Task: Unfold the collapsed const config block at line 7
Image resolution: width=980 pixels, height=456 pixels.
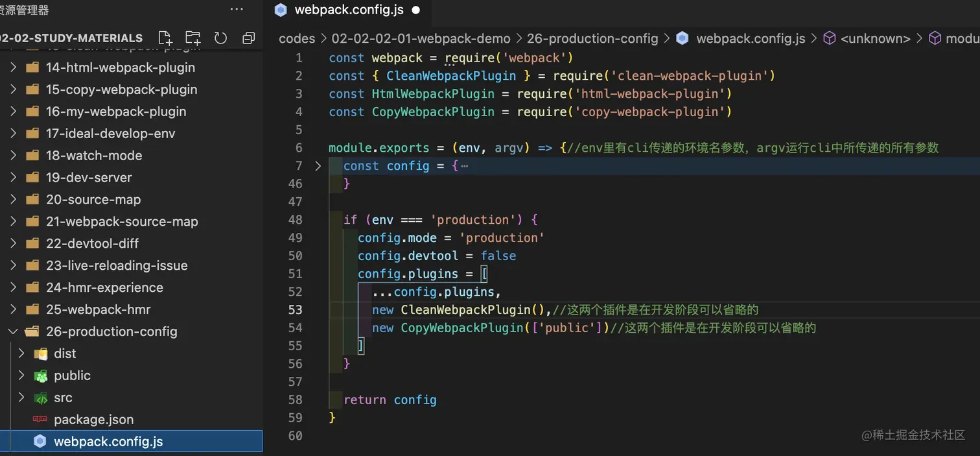Action: click(x=318, y=166)
